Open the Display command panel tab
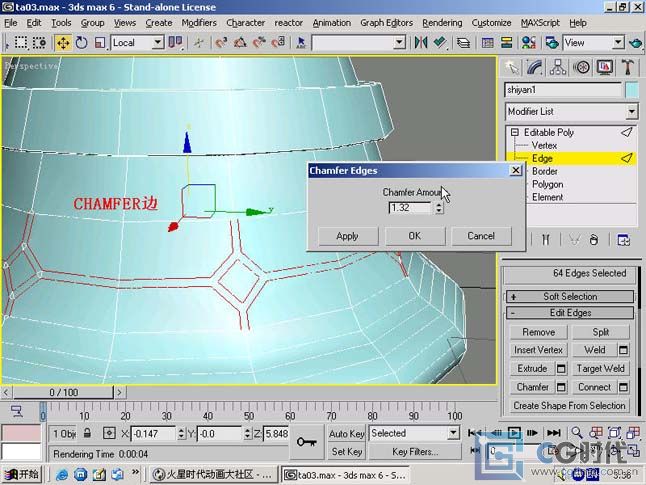The width and height of the screenshot is (646, 485). (604, 67)
